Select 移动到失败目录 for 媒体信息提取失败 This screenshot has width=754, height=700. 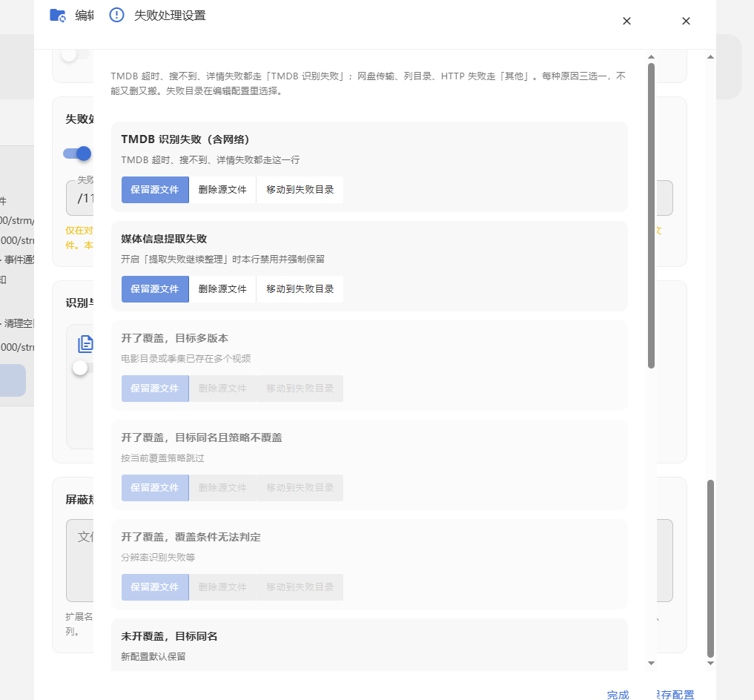pos(300,289)
